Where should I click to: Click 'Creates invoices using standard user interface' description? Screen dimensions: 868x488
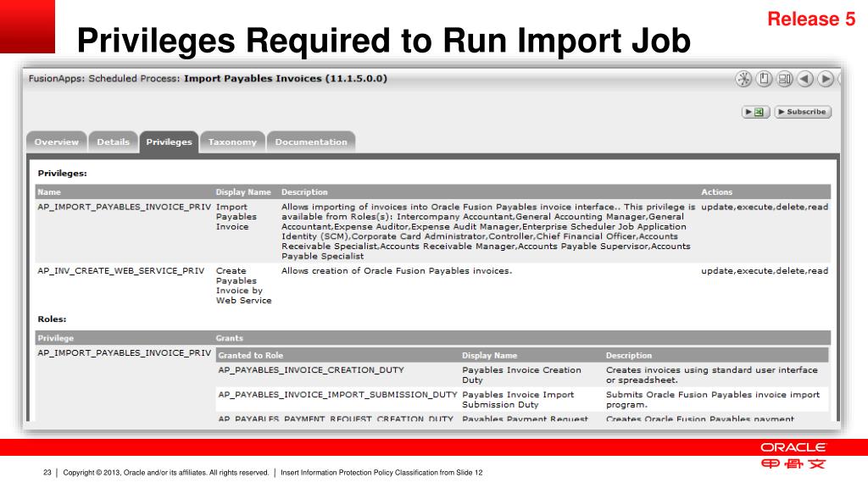click(x=712, y=375)
